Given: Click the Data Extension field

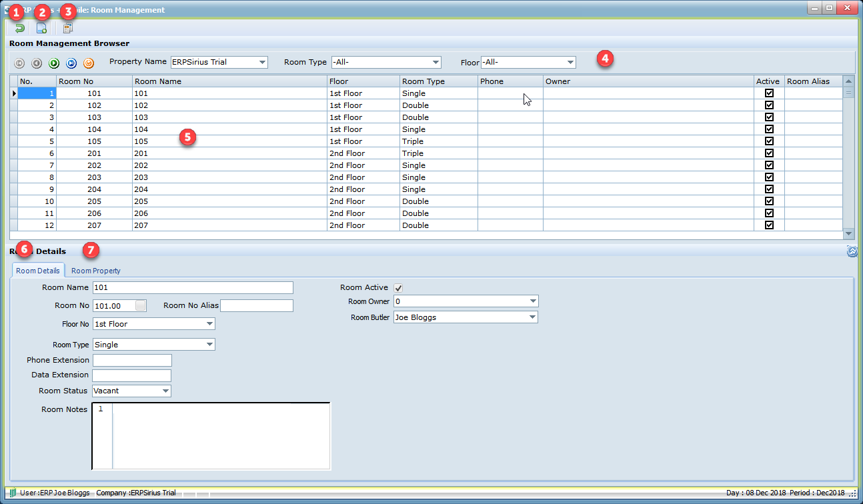Looking at the screenshot, I should tap(132, 375).
